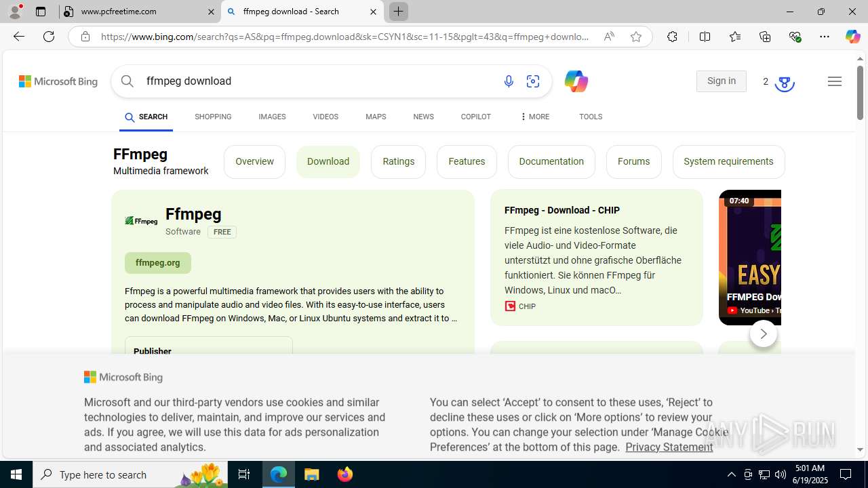Open File Explorer from taskbar
Viewport: 868px width, 488px height.
[312, 474]
